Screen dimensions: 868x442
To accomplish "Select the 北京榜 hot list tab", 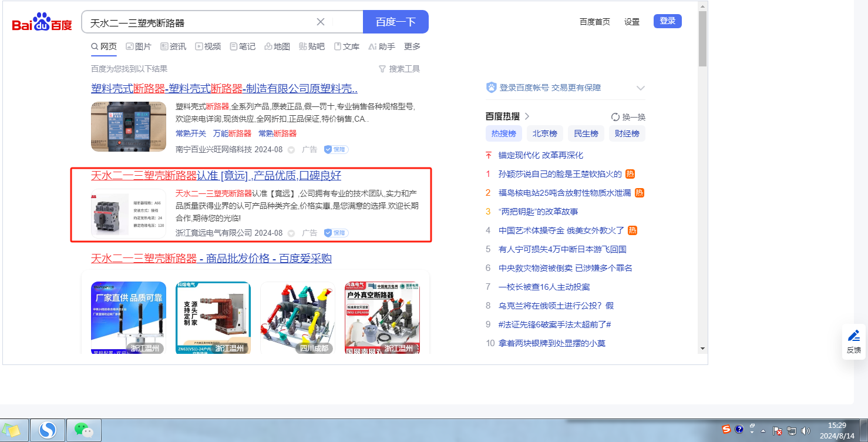I will 544,133.
